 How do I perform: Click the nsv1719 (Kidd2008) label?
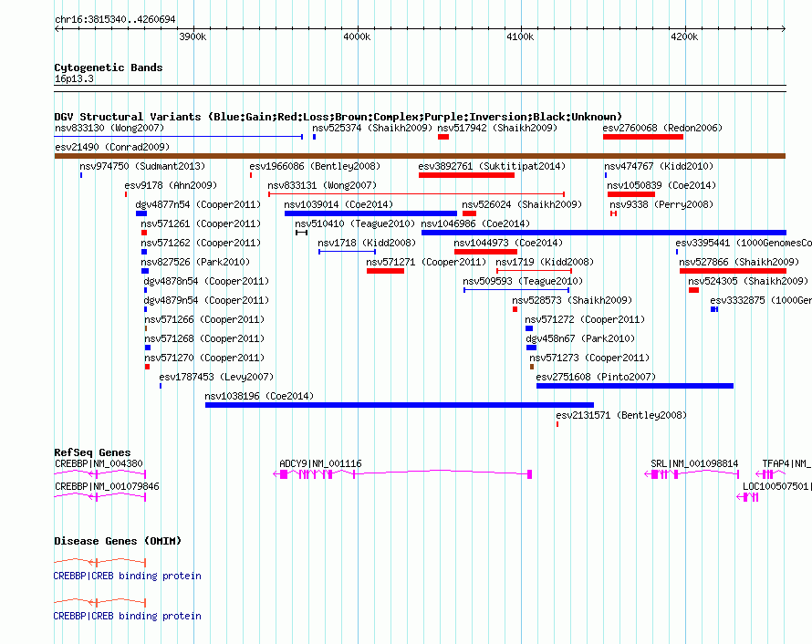[545, 262]
